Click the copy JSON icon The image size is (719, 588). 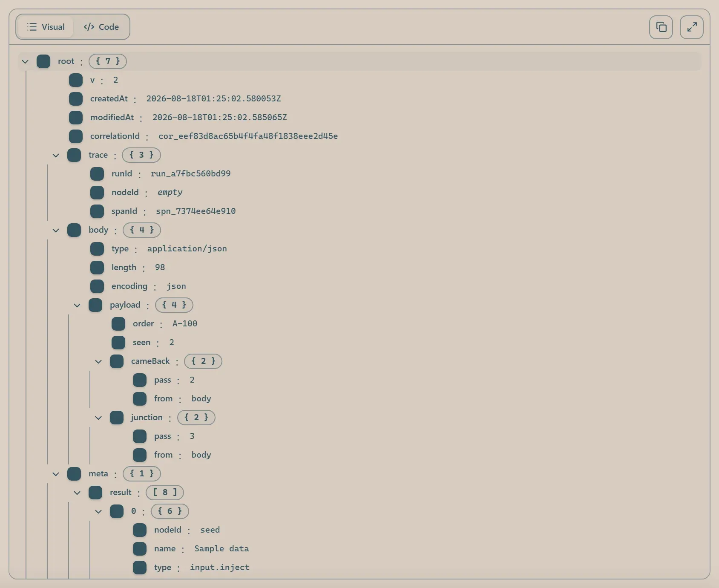coord(661,27)
